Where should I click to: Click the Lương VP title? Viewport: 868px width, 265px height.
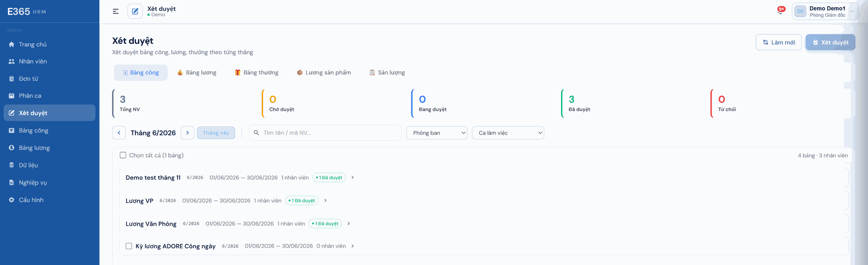pos(139,200)
